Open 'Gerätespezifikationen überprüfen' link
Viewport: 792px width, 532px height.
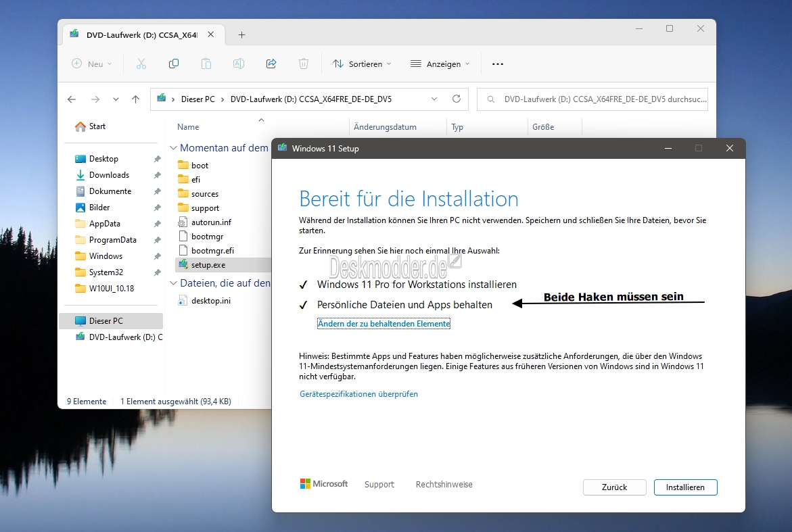(x=358, y=394)
